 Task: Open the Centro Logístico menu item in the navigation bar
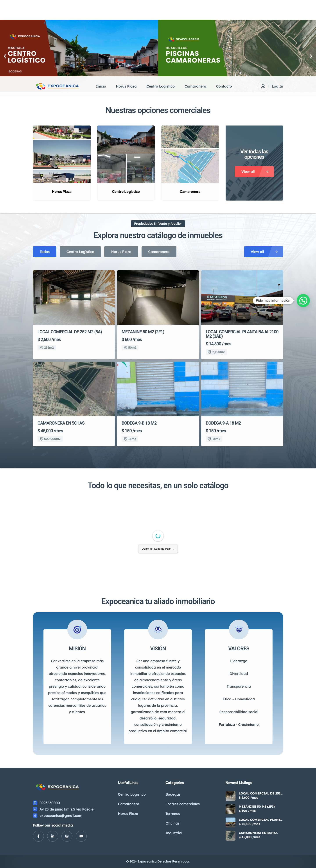click(x=160, y=86)
